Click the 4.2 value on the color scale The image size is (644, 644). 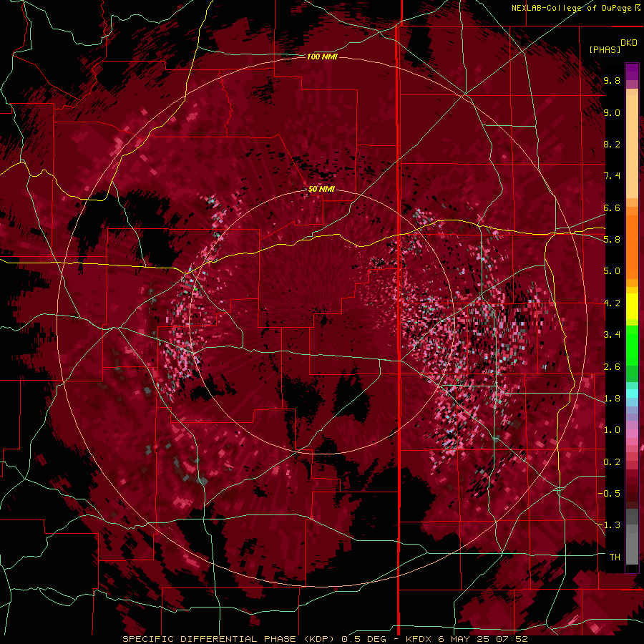[x=612, y=303]
